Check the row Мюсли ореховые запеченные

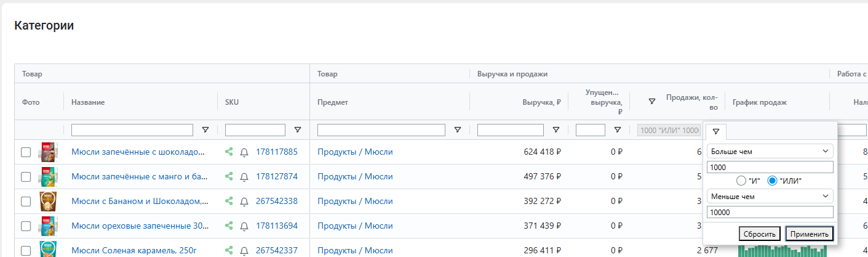[x=26, y=226]
